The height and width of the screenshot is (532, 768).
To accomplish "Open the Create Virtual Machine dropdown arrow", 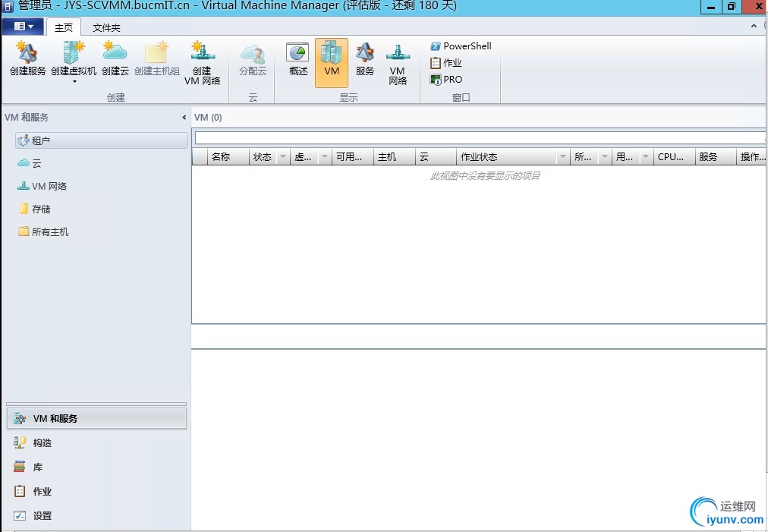I will tap(74, 82).
